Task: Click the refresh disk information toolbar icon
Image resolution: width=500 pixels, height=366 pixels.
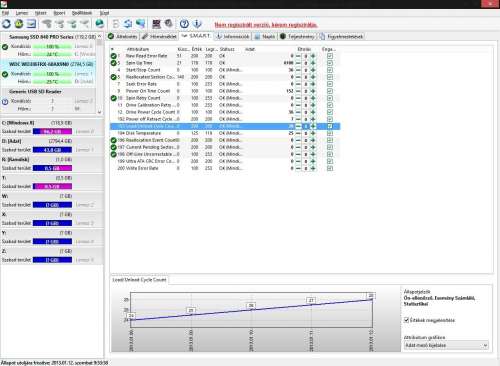Action: pos(6,24)
